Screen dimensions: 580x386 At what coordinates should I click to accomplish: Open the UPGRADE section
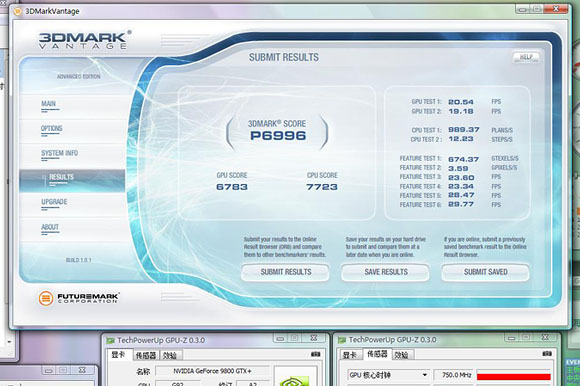(x=54, y=203)
